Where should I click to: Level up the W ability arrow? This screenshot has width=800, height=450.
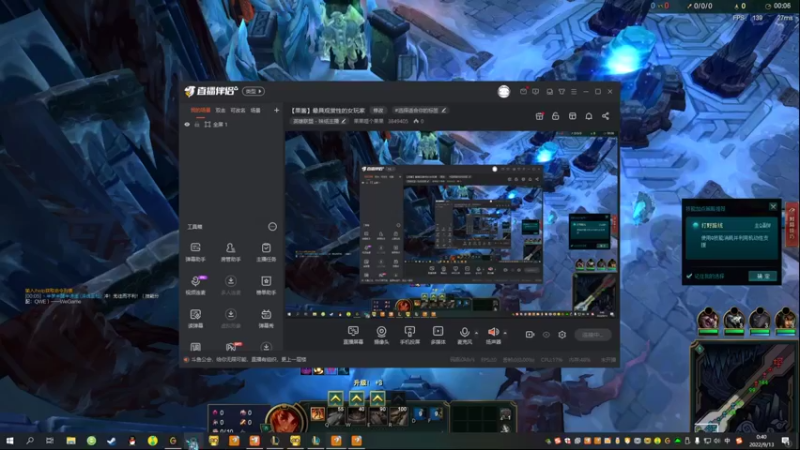tap(357, 397)
